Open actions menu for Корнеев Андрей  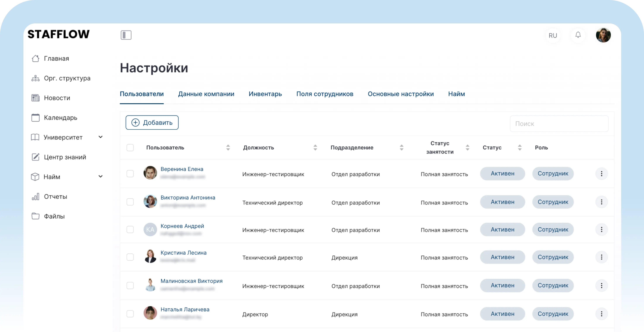point(601,230)
